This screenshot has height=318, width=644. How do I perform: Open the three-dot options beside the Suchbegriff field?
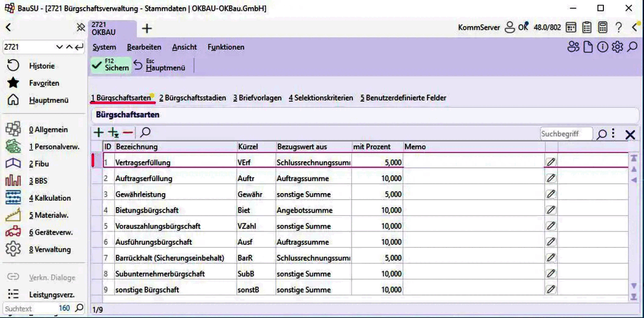pos(613,134)
